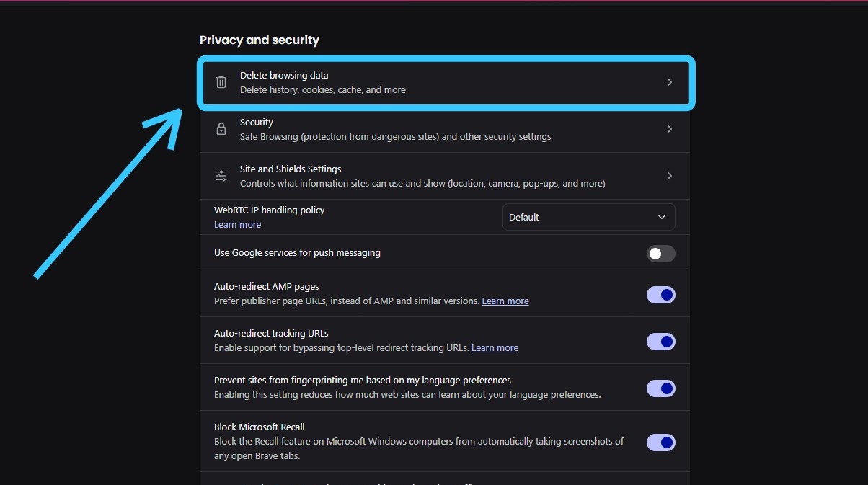Click the chevron arrow on Delete browsing data row
868x485 pixels.
(669, 82)
